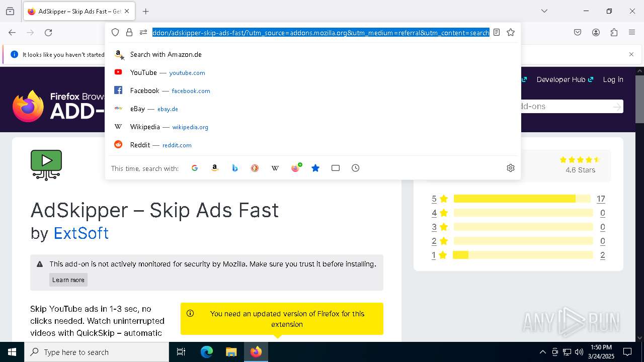
Task: Click the updated Firefox version notice
Action: (x=282, y=319)
